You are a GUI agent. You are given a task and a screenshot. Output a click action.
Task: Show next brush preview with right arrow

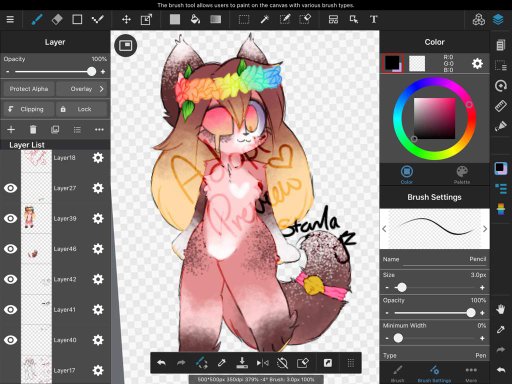click(485, 229)
